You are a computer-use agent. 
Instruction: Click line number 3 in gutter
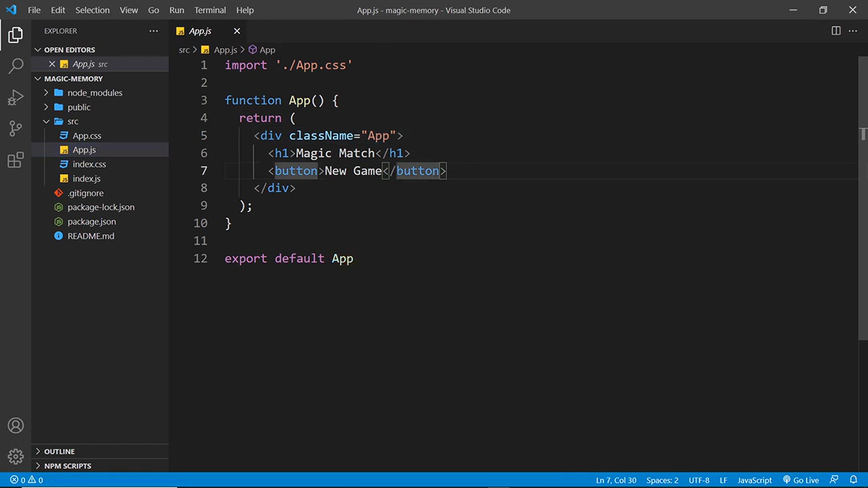pos(204,100)
